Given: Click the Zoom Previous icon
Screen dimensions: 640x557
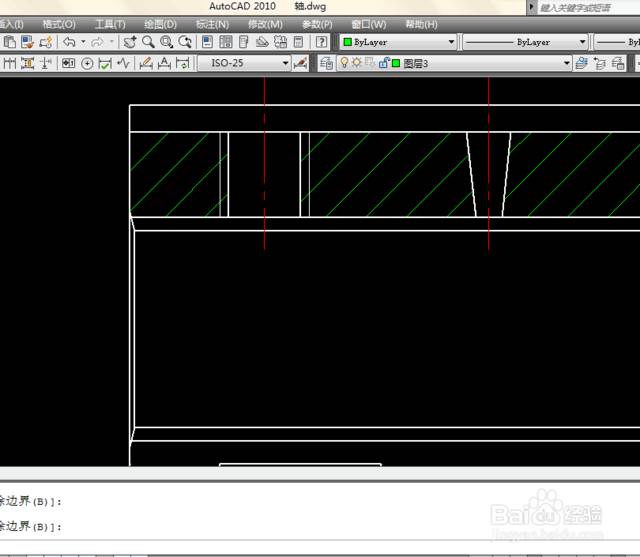Looking at the screenshot, I should coord(184,42).
